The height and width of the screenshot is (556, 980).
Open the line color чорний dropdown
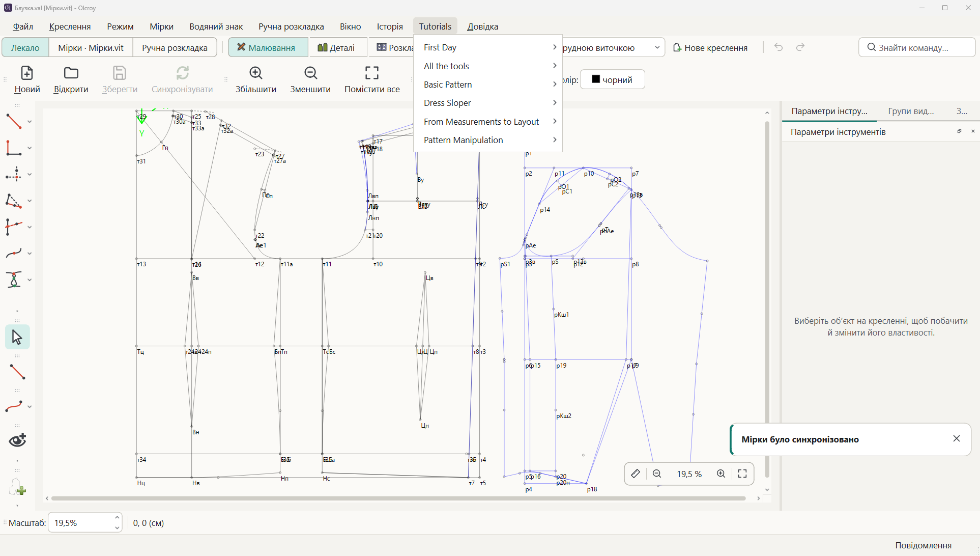click(x=612, y=79)
